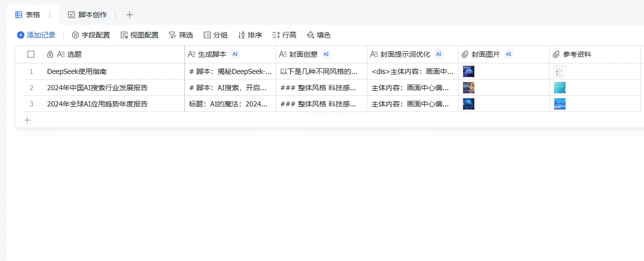
Task: Open the 排序 sort tool
Action: [250, 35]
